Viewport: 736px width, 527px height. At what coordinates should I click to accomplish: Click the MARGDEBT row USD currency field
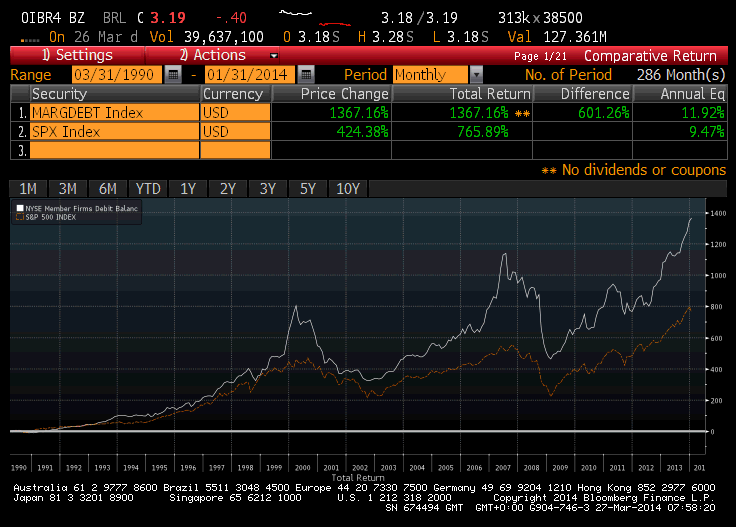pyautogui.click(x=236, y=113)
